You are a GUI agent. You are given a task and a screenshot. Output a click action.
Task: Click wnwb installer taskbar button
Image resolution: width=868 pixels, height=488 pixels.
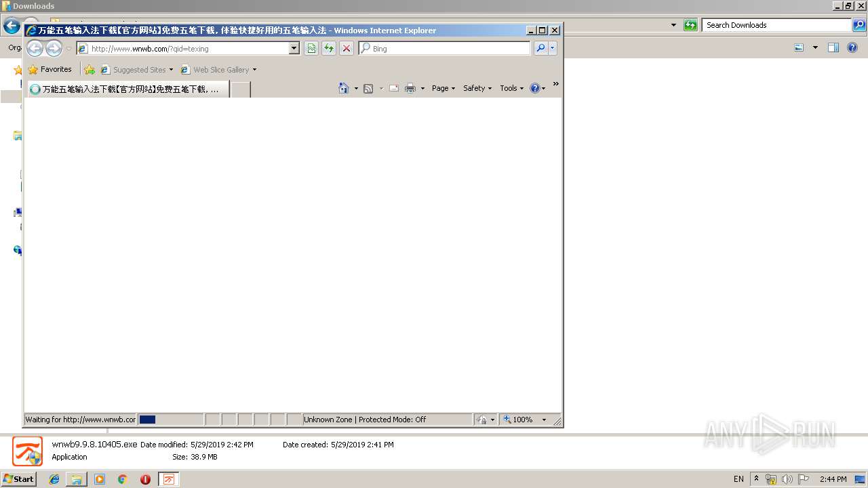click(169, 479)
